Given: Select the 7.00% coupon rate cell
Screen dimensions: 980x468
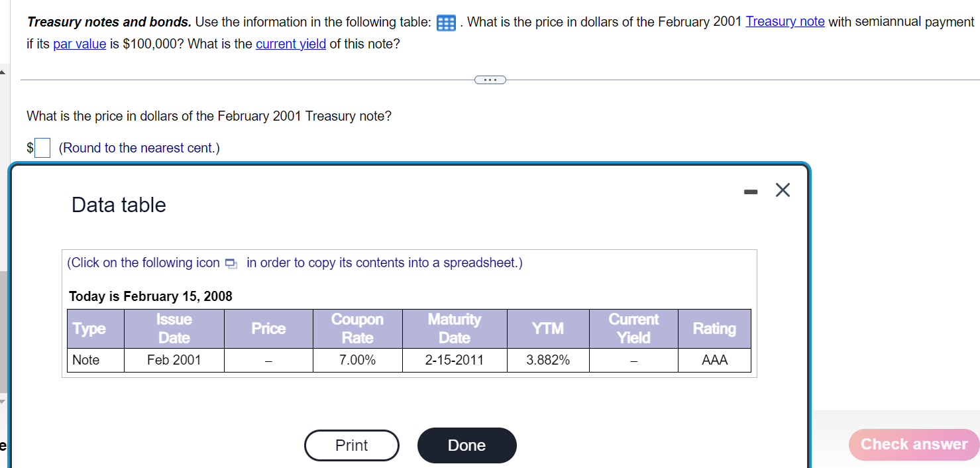Looking at the screenshot, I should [x=357, y=361].
